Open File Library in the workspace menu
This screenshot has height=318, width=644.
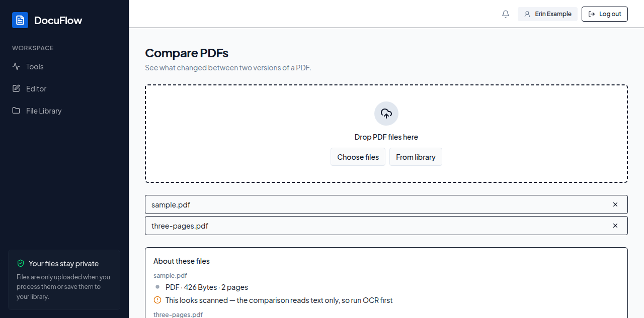(x=64, y=111)
